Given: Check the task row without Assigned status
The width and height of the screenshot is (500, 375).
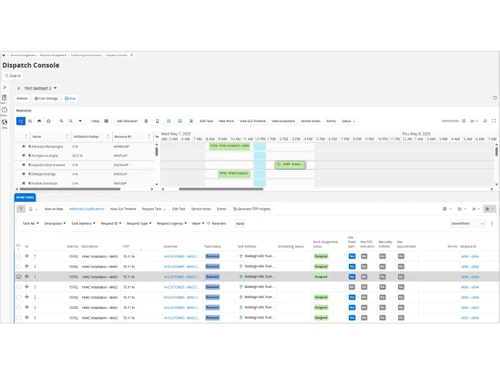Looking at the screenshot, I should pos(19,287).
